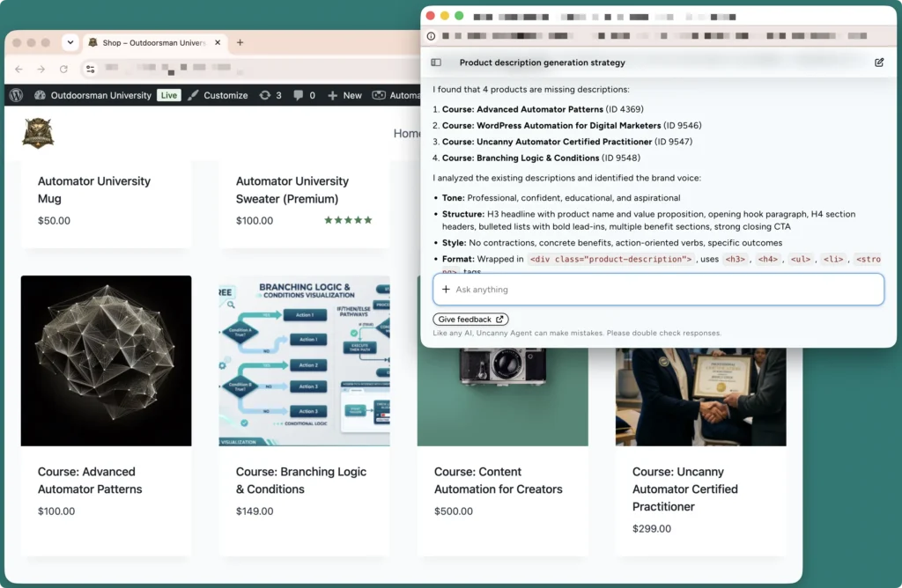Toggle the agent sidebar panel icon
The width and height of the screenshot is (902, 588).
(436, 62)
